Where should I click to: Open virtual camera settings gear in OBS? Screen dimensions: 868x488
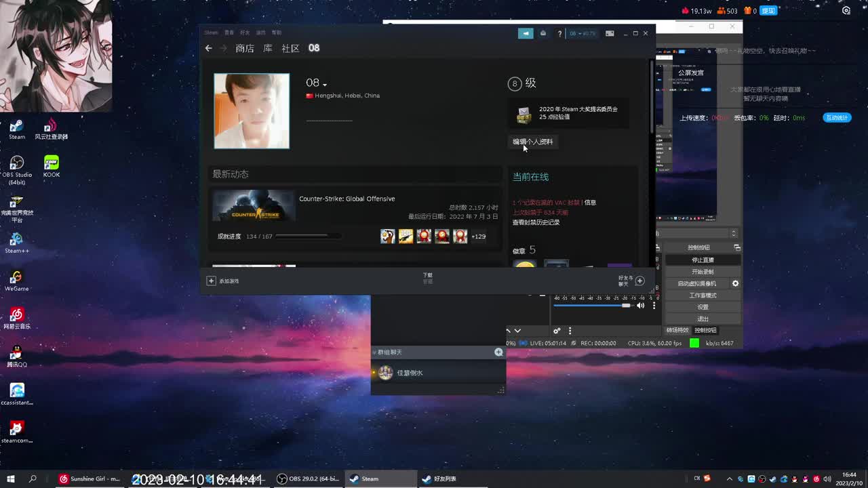734,283
